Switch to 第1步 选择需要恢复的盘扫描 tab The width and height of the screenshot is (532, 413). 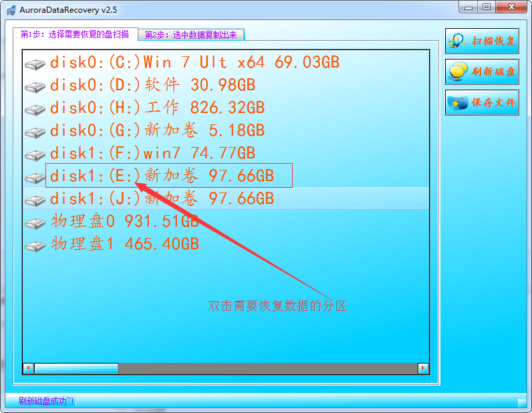coord(75,34)
